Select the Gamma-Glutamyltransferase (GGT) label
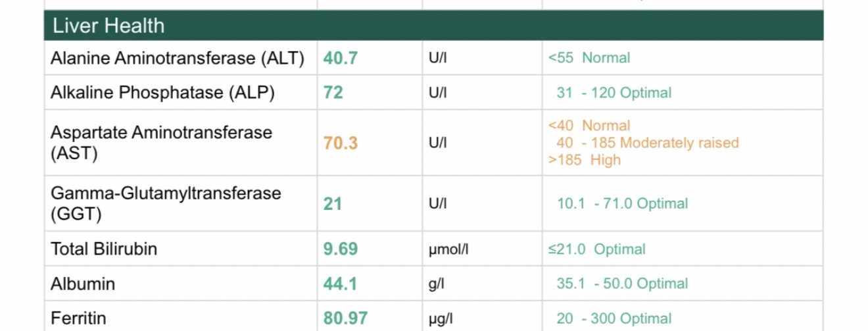Image resolution: width=868 pixels, height=331 pixels. [x=166, y=203]
